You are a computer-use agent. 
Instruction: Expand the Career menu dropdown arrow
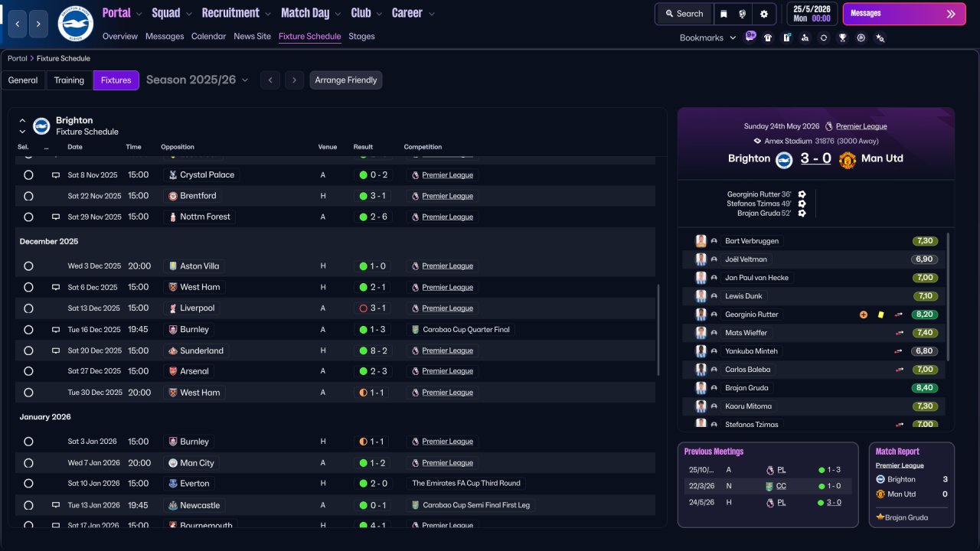click(431, 14)
